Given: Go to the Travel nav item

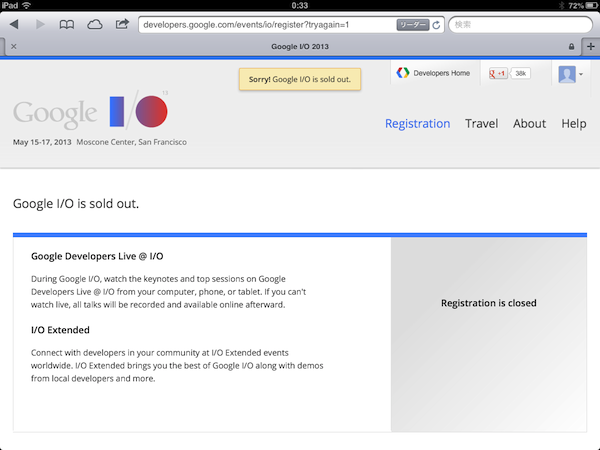Looking at the screenshot, I should click(x=481, y=124).
